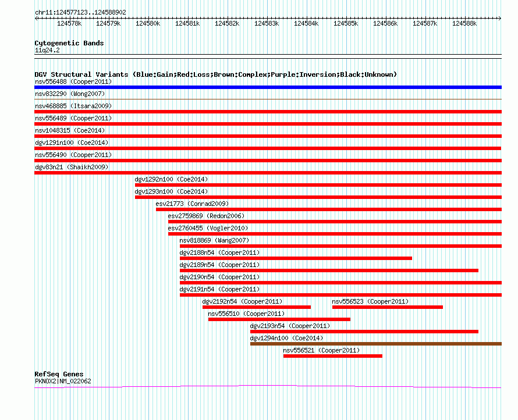The width and height of the screenshot is (518, 420).
Task: Click the red bar under nsv556523
Action: [x=388, y=307]
